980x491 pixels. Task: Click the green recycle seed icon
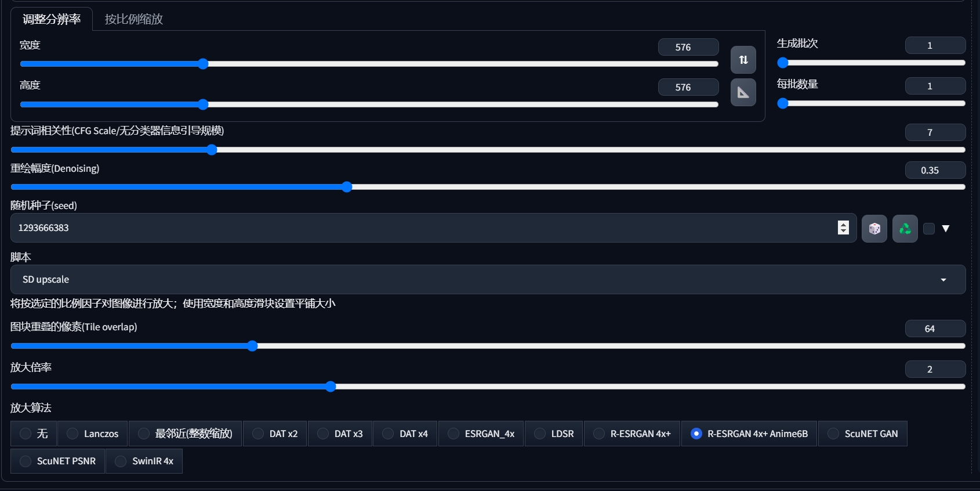[905, 229]
